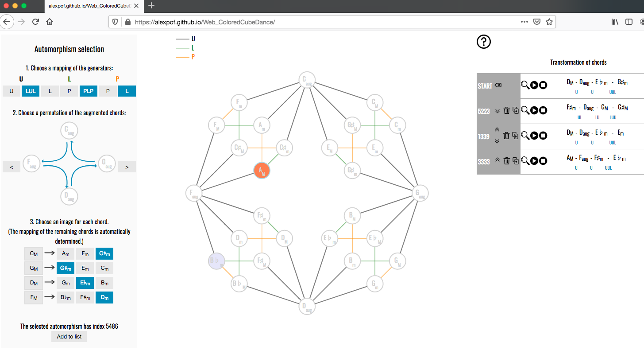Play the START row chord sequence
The height and width of the screenshot is (354, 644).
coord(534,85)
